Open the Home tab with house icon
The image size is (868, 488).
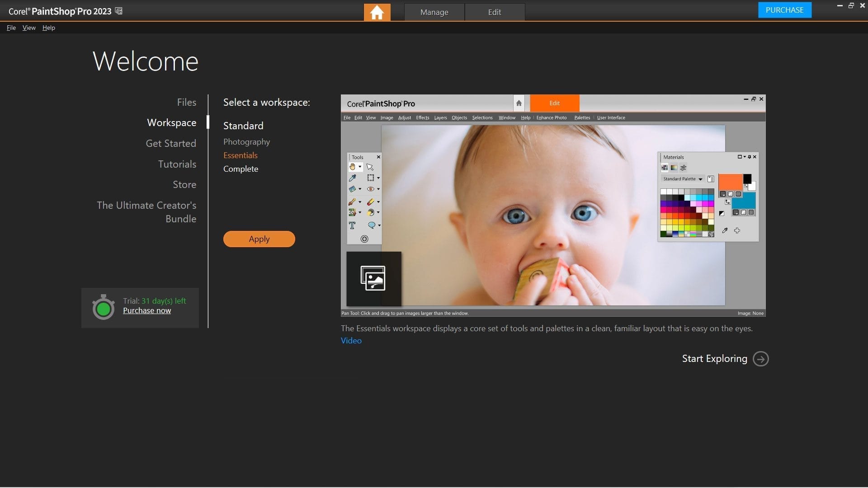377,12
